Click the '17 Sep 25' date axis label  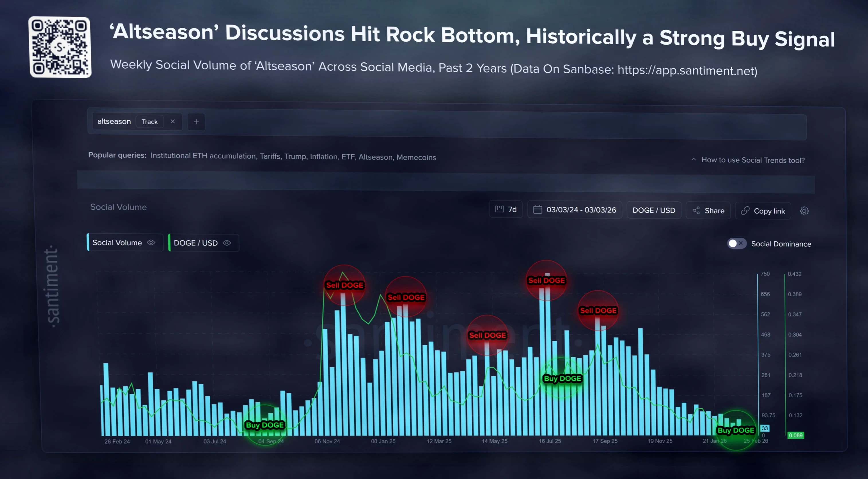605,441
